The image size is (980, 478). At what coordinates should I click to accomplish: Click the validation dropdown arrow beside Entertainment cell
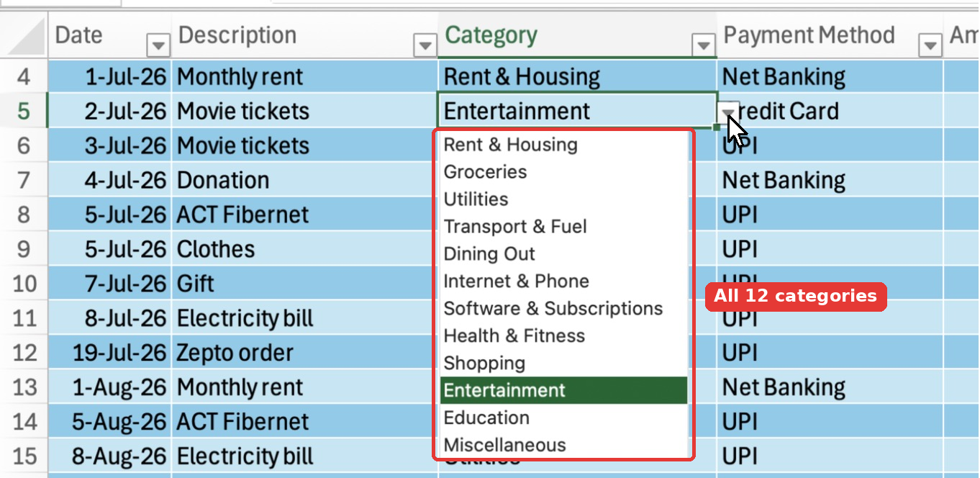tap(728, 112)
